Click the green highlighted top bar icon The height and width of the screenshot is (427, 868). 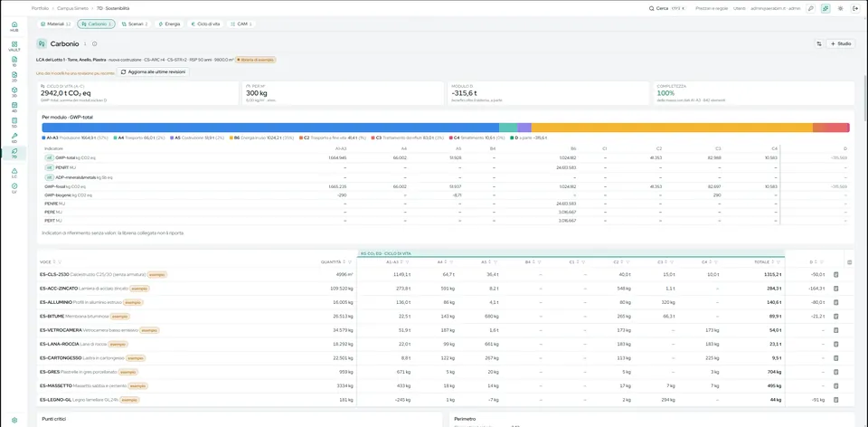click(x=826, y=8)
